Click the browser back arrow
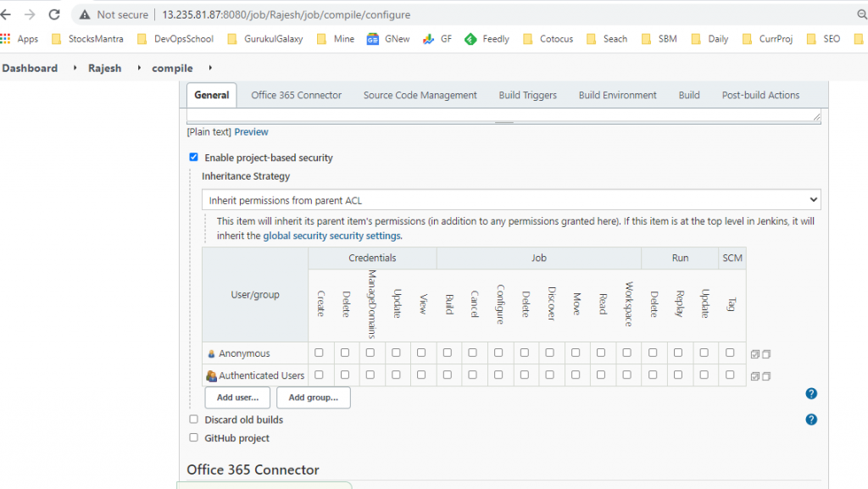The image size is (868, 489). pyautogui.click(x=8, y=14)
